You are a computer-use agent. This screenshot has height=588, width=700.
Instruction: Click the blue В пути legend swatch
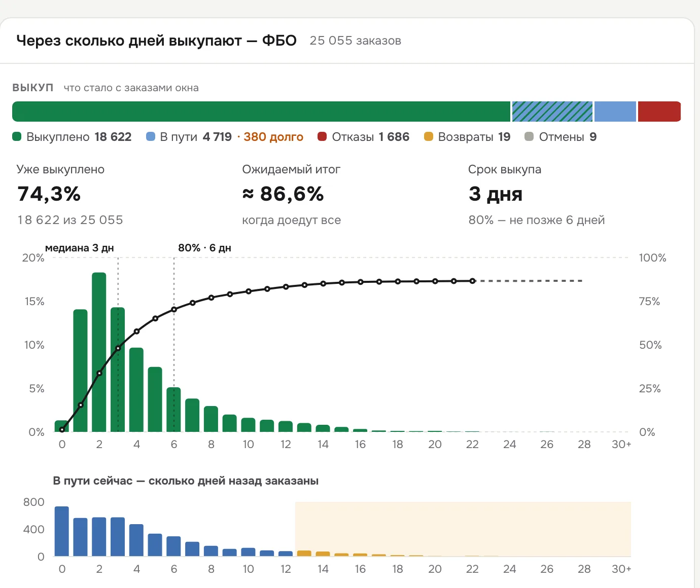tap(150, 136)
